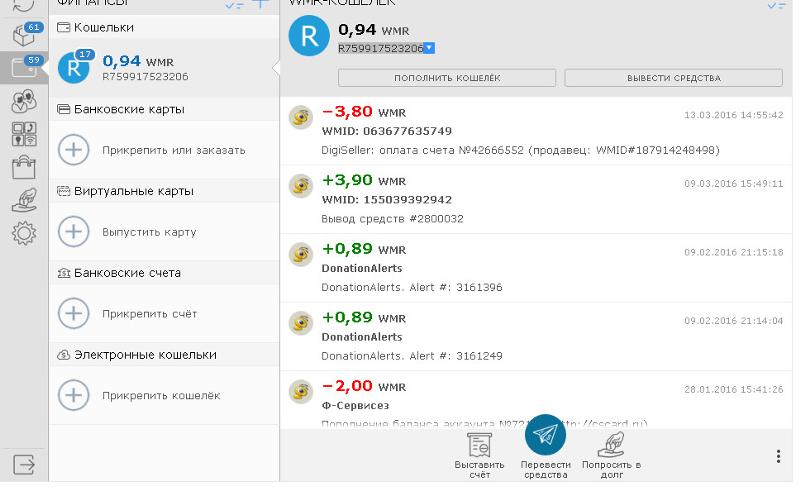Open the Виртуальные карты section header

tap(164, 191)
